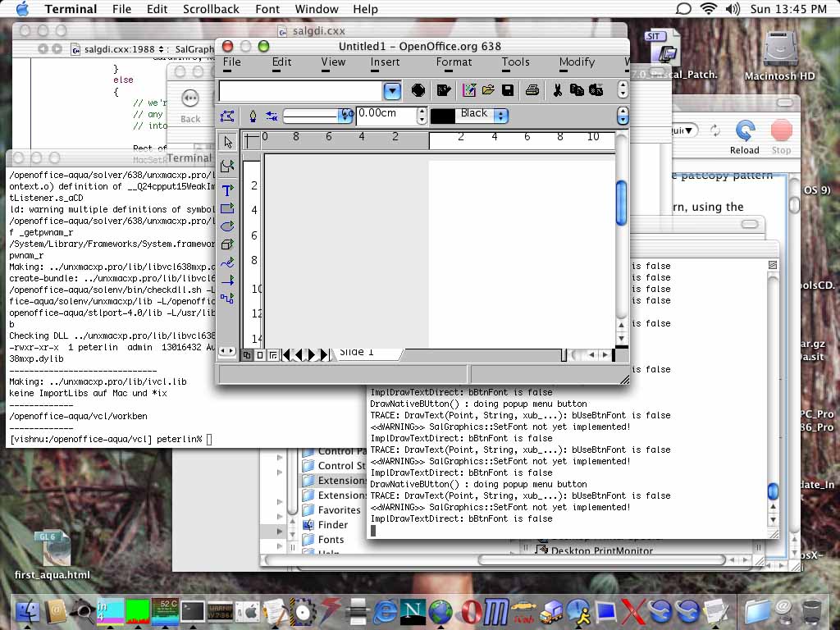Click the line width stepper arrows

(422, 115)
